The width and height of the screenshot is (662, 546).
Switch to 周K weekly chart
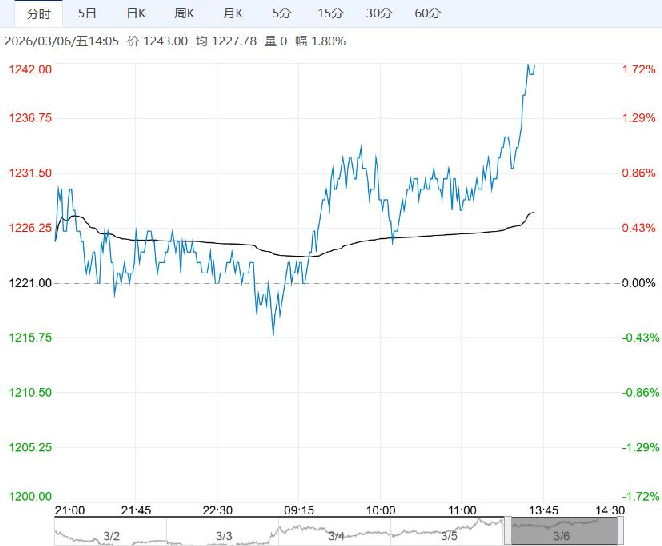point(185,13)
